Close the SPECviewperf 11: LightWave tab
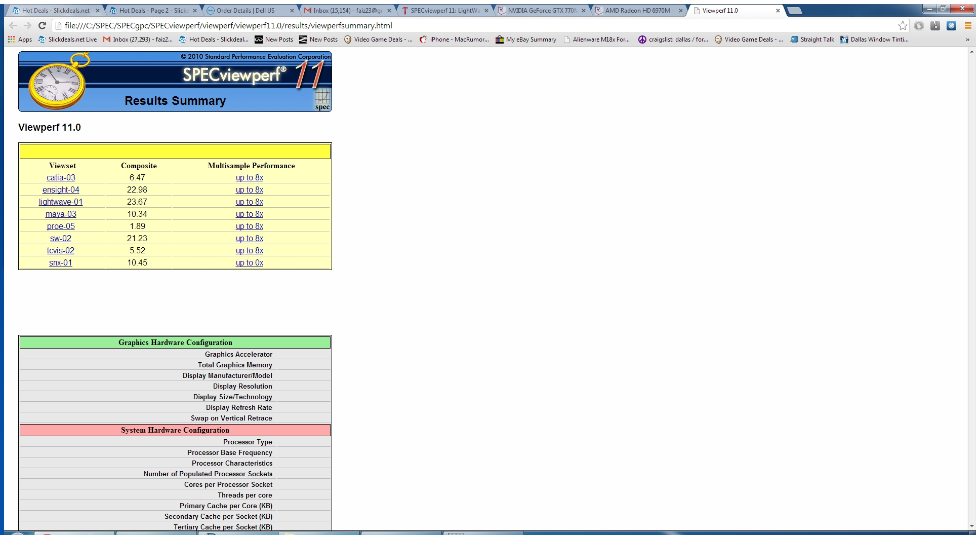Screen dimensions: 980x535 point(486,10)
